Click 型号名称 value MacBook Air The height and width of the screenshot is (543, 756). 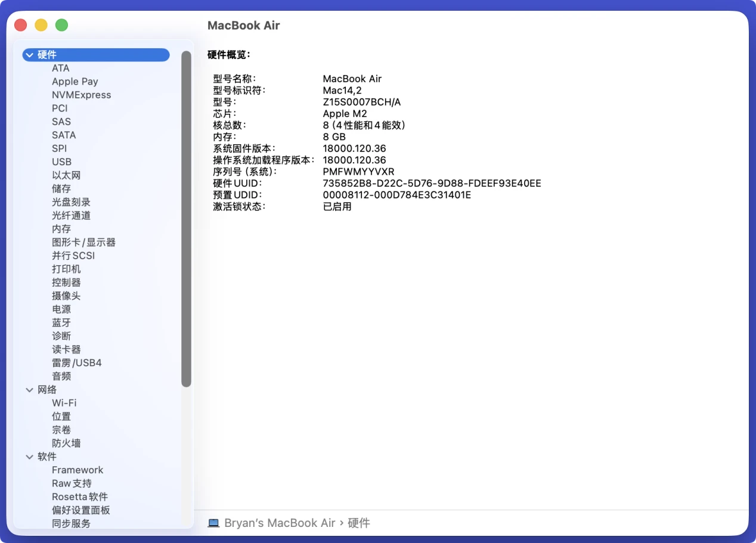tap(352, 79)
